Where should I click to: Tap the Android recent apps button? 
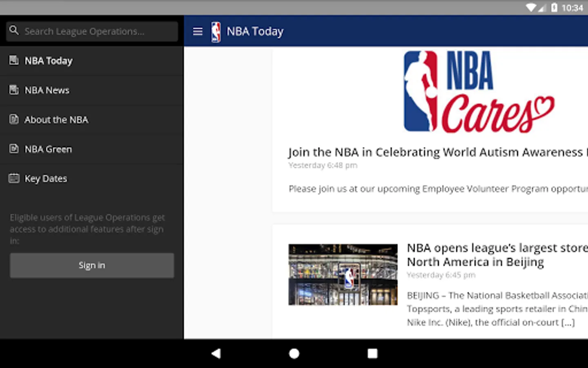click(x=372, y=354)
